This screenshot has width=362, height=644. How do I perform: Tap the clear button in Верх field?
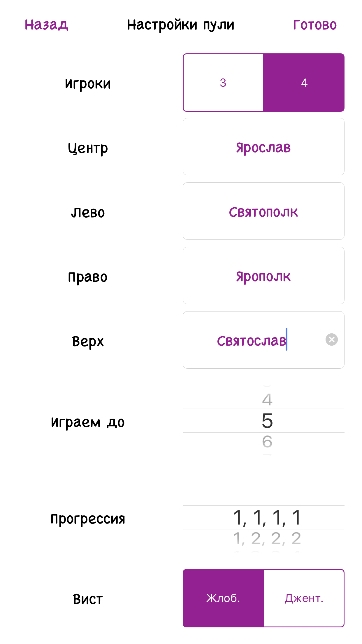point(331,339)
